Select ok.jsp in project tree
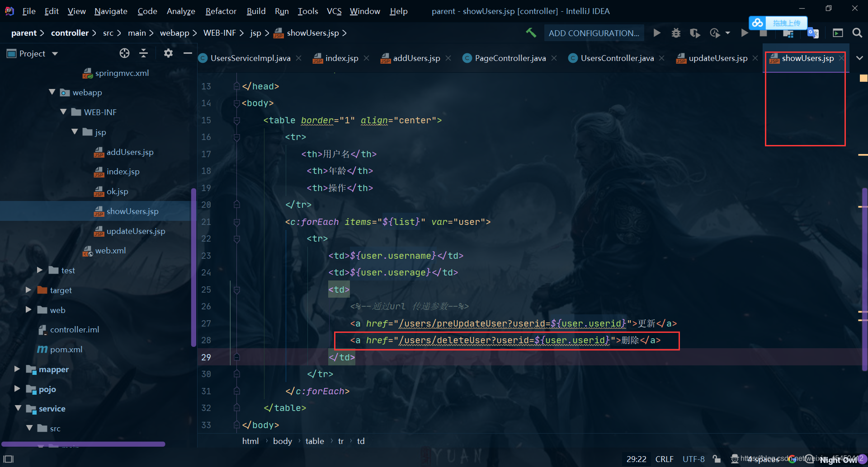Screen dimensions: 868x467 (x=117, y=191)
